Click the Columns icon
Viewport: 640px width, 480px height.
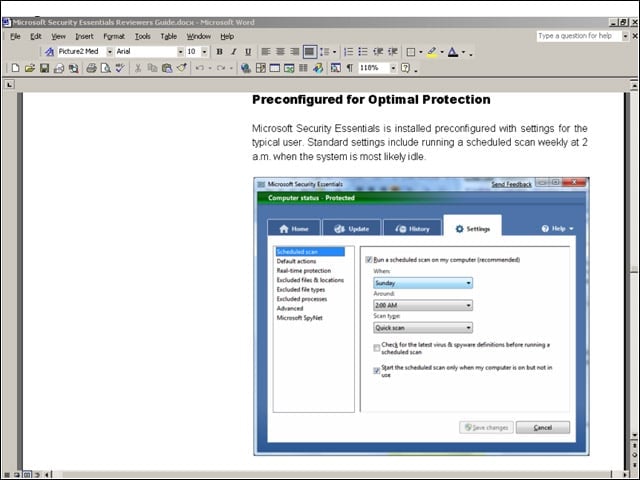coord(303,68)
